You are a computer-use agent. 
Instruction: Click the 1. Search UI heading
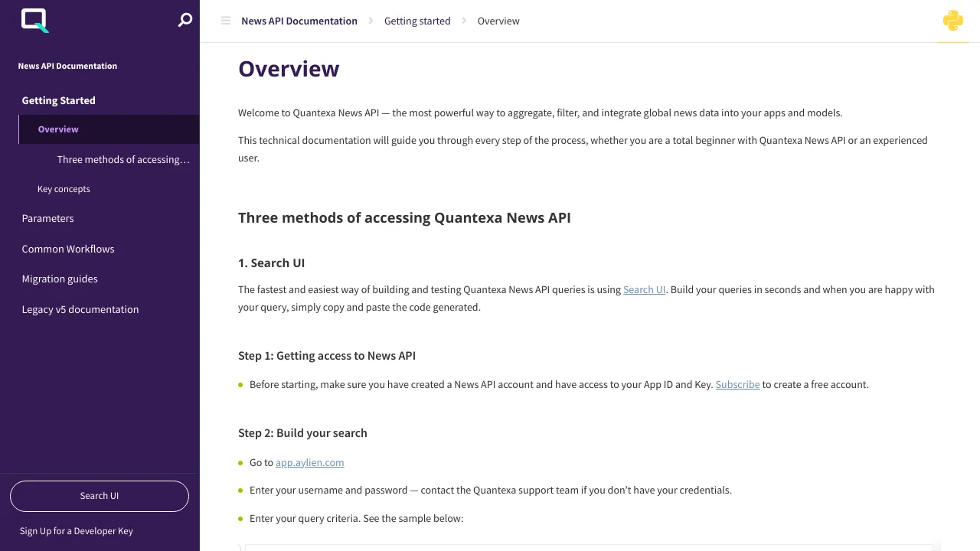tap(271, 262)
